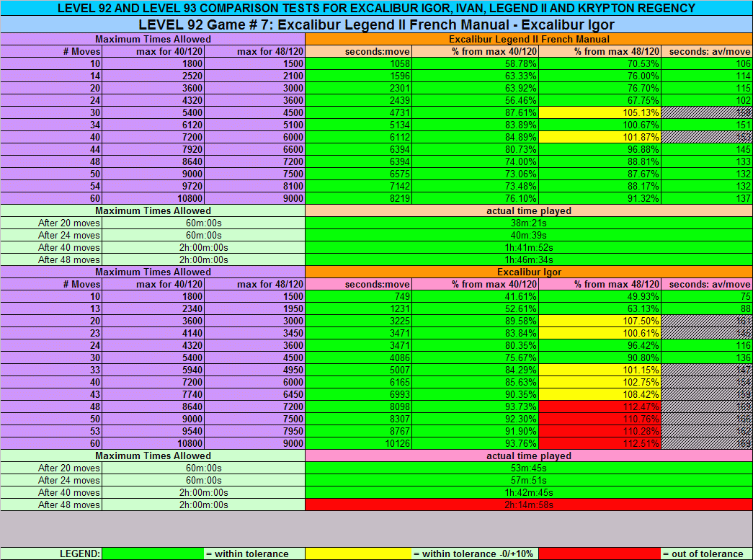The image size is (753, 560).
Task: Select the 8307 seconds cell
Action: [358, 419]
